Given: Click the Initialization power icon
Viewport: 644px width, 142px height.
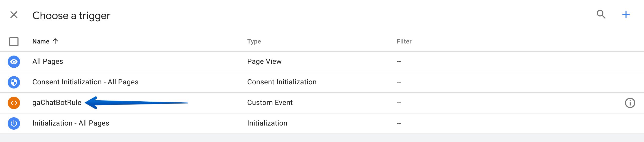Looking at the screenshot, I should coord(14,123).
